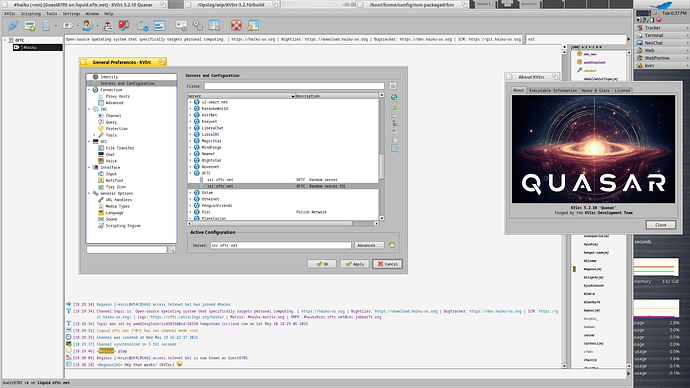Open the lifebuoy help icon
The width and height of the screenshot is (690, 388).
pos(236,26)
